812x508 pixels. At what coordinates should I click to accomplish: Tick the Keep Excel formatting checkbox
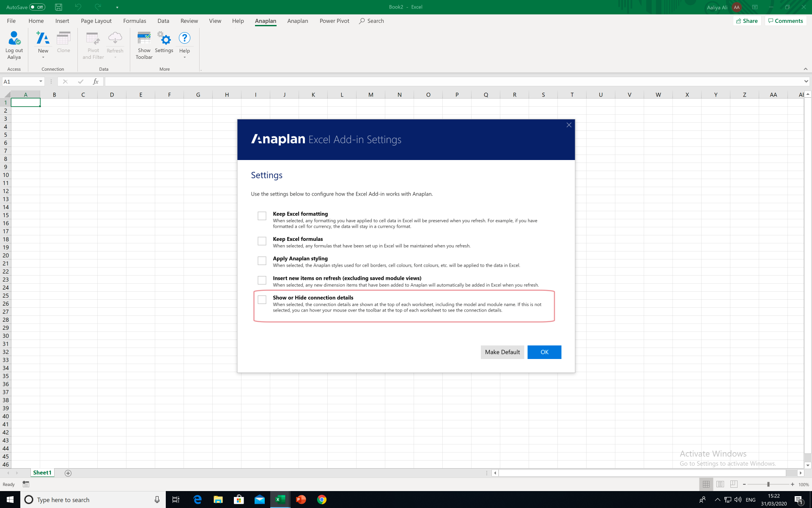(x=262, y=216)
